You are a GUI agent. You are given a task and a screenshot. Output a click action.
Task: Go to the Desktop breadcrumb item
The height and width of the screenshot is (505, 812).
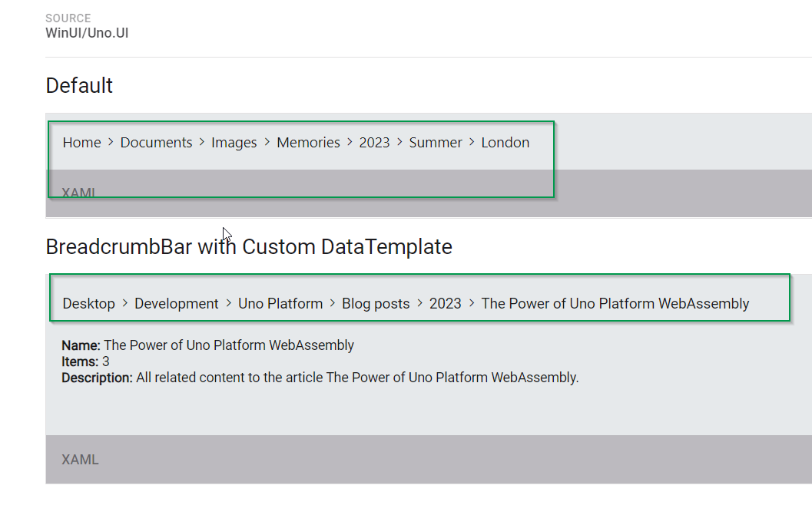tap(88, 304)
